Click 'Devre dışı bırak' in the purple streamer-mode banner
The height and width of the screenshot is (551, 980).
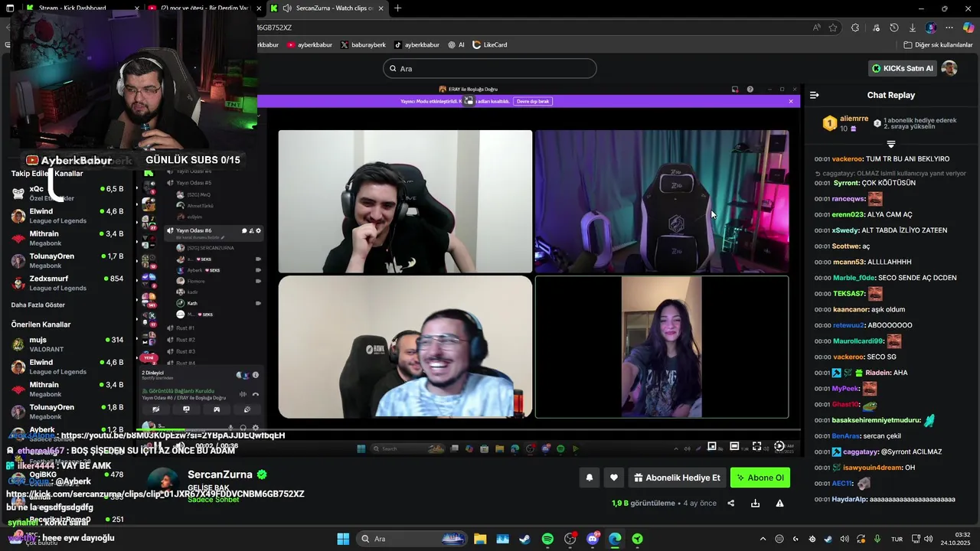[533, 101]
